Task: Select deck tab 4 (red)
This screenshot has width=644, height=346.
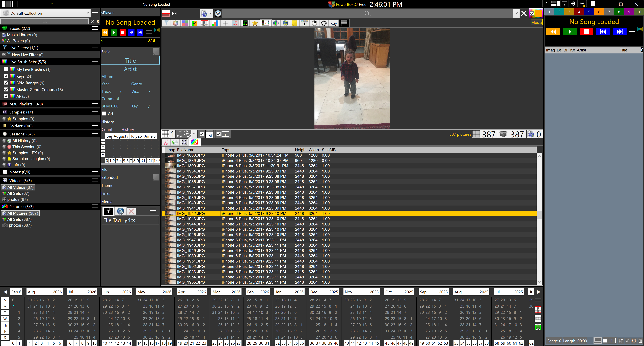Action: [x=579, y=12]
